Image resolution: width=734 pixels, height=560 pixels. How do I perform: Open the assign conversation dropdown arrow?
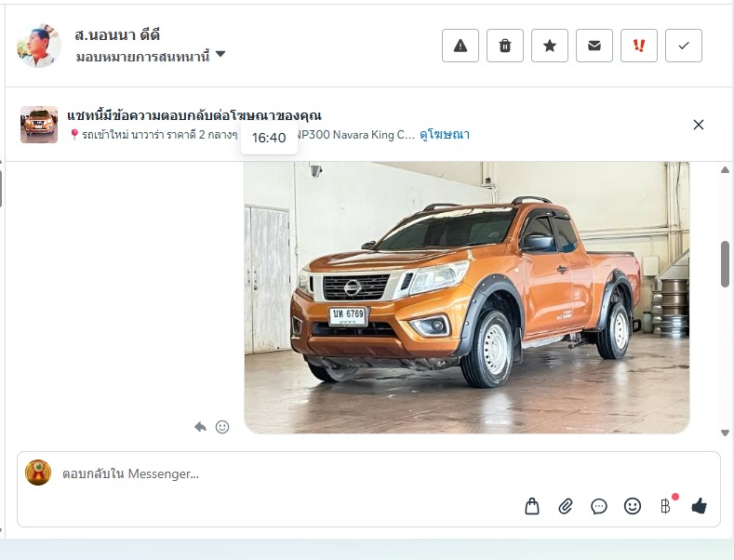[220, 55]
